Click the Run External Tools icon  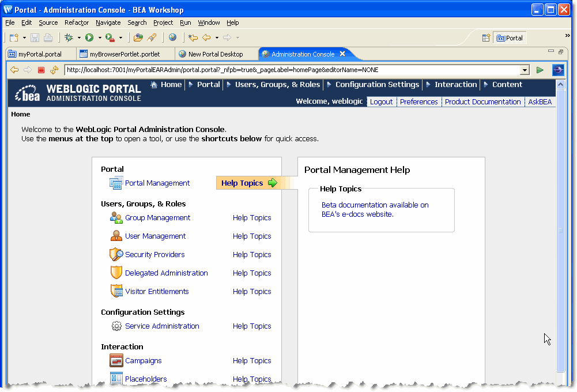(110, 37)
